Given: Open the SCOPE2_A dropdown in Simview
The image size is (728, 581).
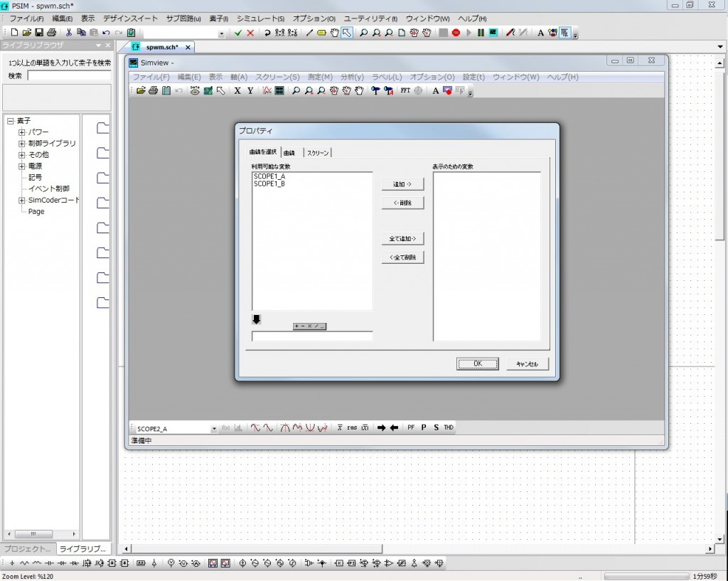Looking at the screenshot, I should click(x=213, y=429).
